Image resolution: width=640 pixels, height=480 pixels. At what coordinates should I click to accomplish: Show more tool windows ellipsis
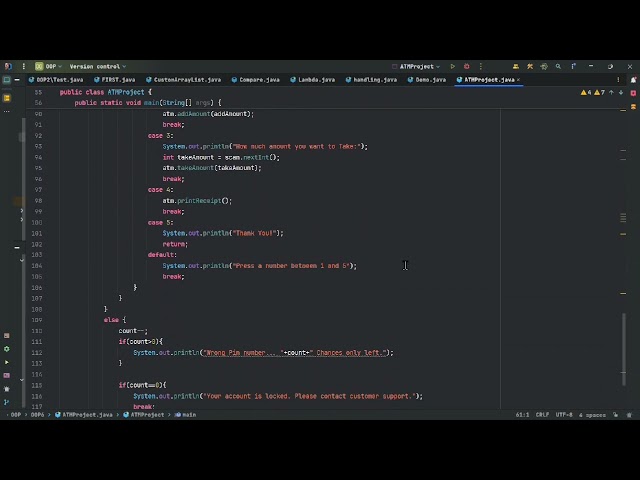coord(7,111)
